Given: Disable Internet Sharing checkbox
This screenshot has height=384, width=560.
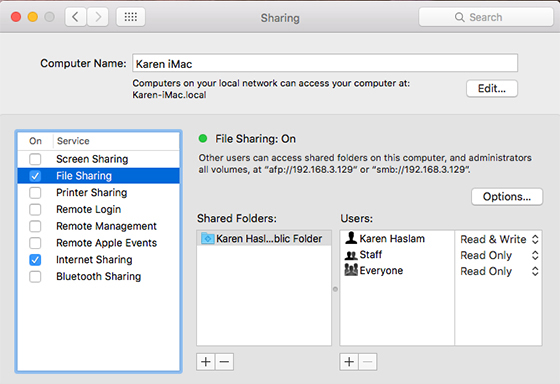Looking at the screenshot, I should click(35, 260).
